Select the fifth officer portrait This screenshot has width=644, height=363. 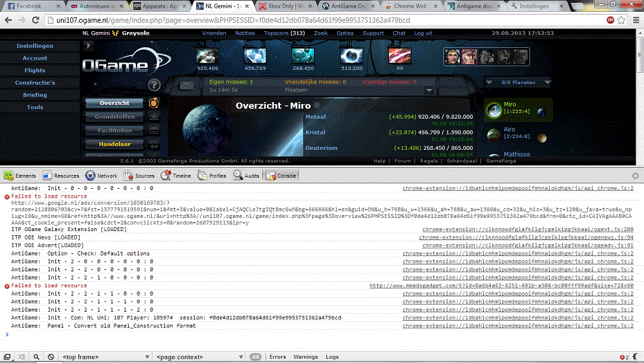pos(521,57)
